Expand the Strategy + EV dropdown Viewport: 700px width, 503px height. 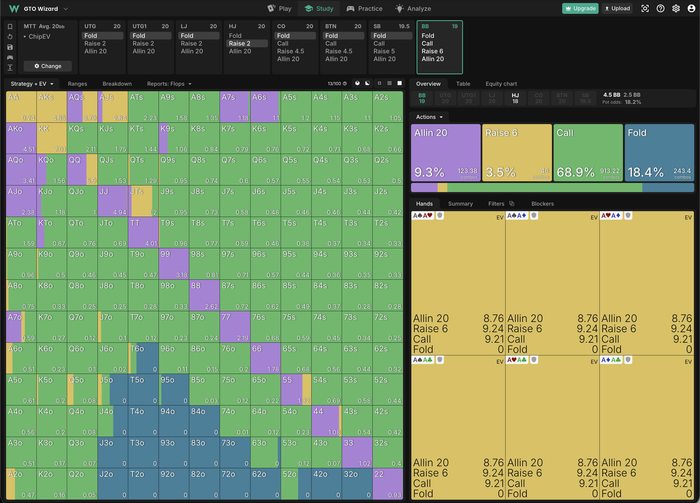32,84
